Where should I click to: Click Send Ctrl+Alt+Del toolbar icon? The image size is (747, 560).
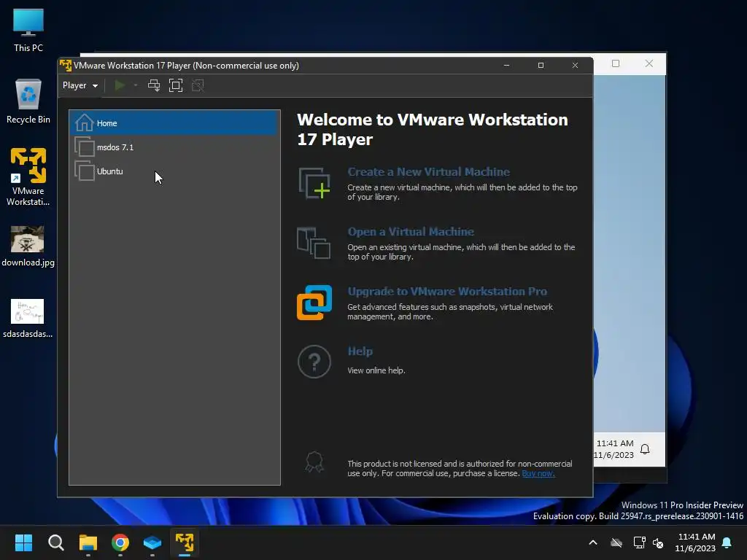pyautogui.click(x=154, y=86)
